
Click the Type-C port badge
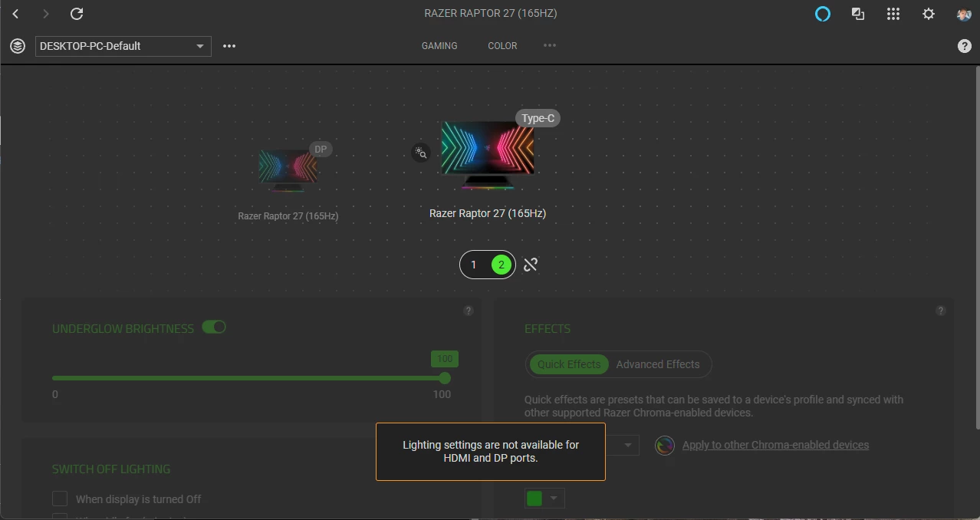538,118
